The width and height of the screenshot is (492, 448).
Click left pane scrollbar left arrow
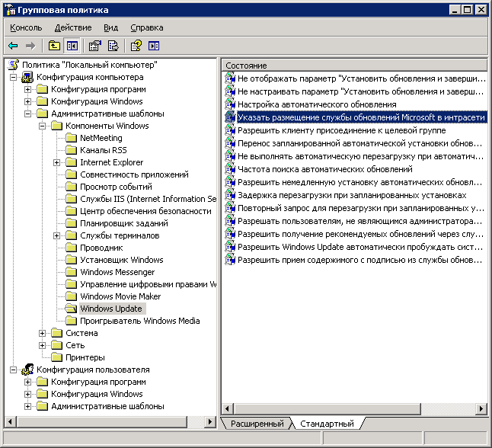(11, 421)
